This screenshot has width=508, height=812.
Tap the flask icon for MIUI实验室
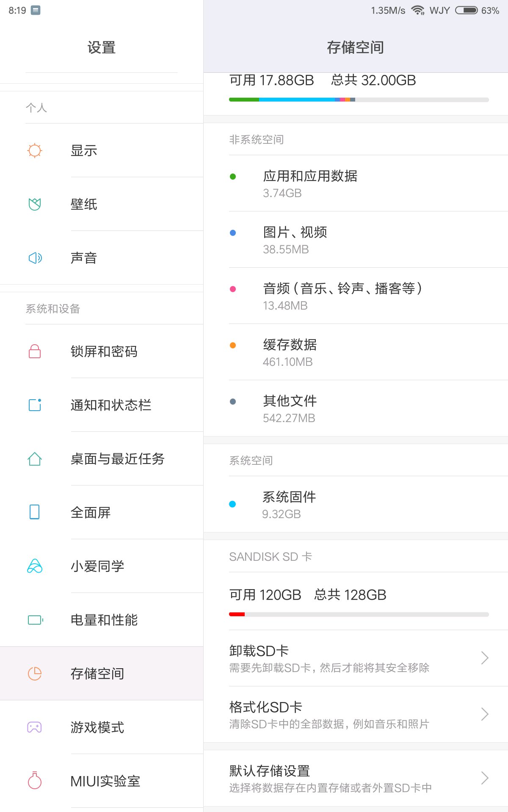[35, 781]
